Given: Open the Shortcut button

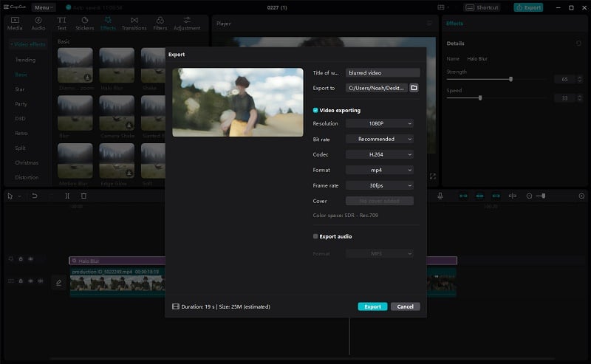Looking at the screenshot, I should point(482,7).
